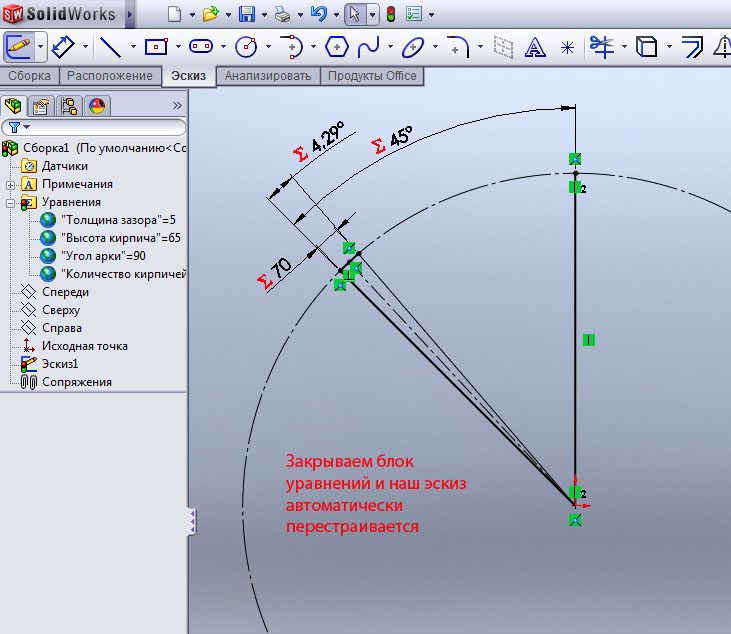The image size is (731, 634).
Task: Select the Spline sketch tool
Action: click(369, 46)
